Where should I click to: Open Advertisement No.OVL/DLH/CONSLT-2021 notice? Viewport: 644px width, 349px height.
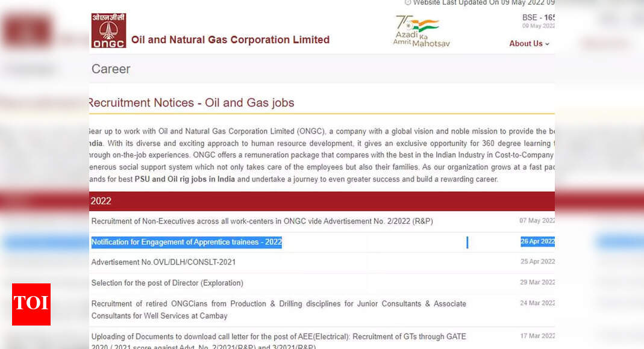[163, 262]
